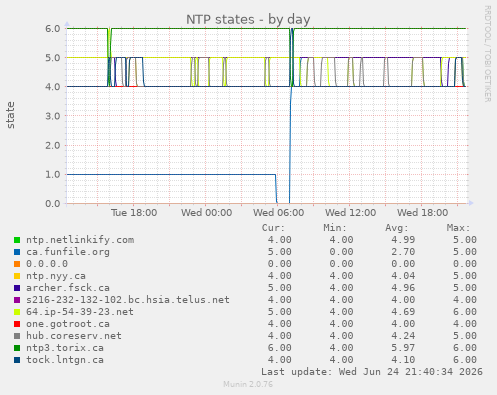The width and height of the screenshot is (497, 395).
Task: Click the tock.lntgn.ca navy legend swatch
Action: (17, 360)
